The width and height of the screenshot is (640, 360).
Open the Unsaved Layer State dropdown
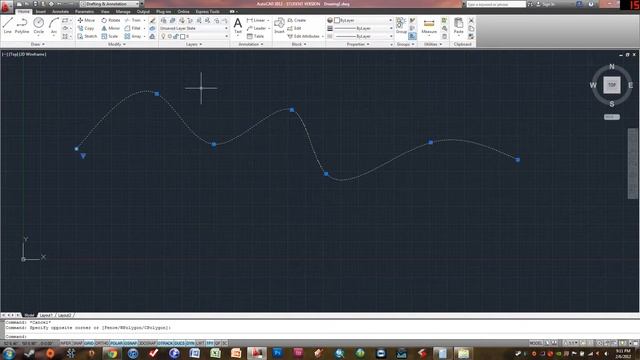click(x=193, y=28)
